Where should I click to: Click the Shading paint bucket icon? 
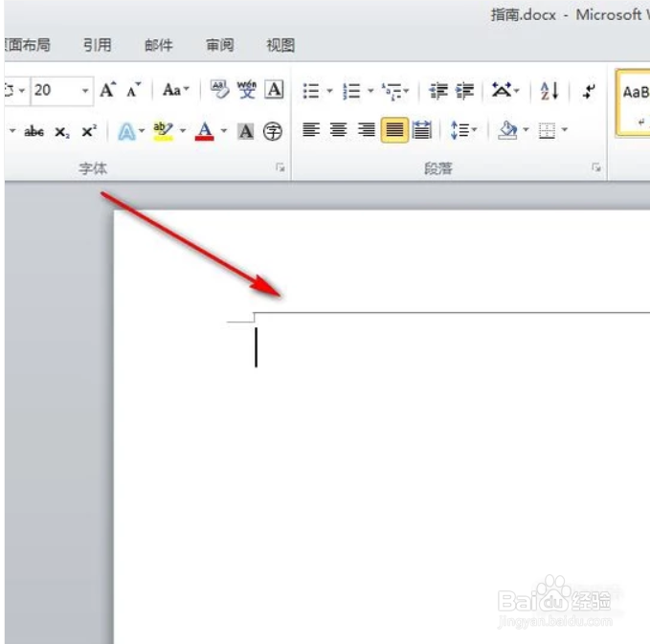508,130
